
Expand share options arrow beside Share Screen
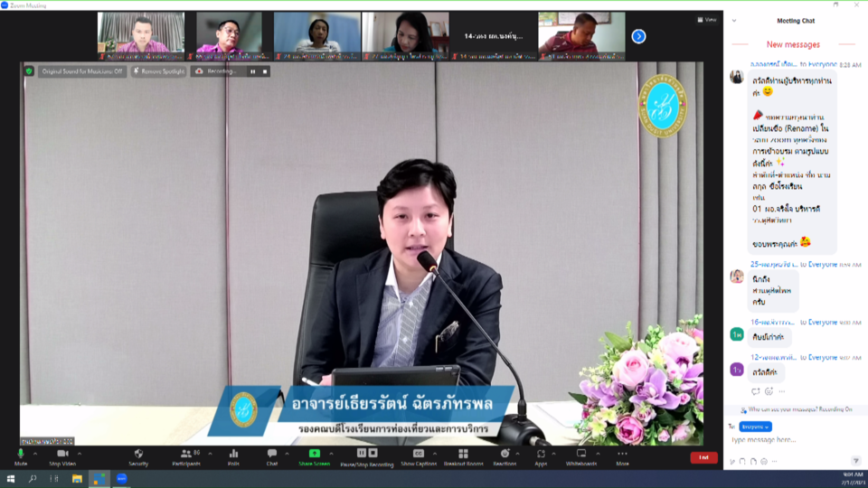pos(331,454)
